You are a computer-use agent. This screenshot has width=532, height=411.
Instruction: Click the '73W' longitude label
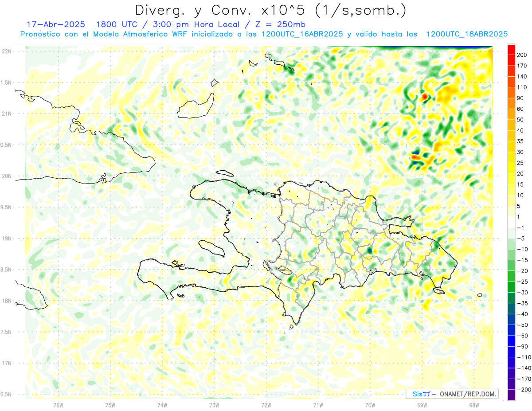214,405
